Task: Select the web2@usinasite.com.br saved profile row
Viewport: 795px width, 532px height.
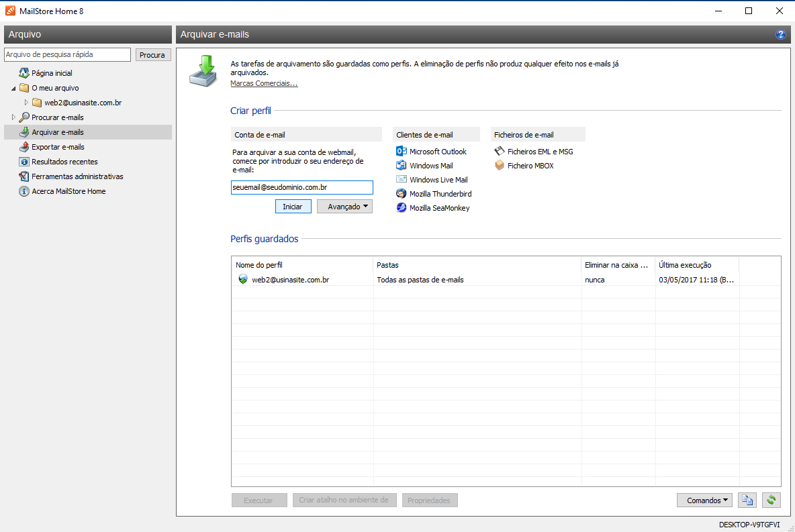Action: (290, 280)
